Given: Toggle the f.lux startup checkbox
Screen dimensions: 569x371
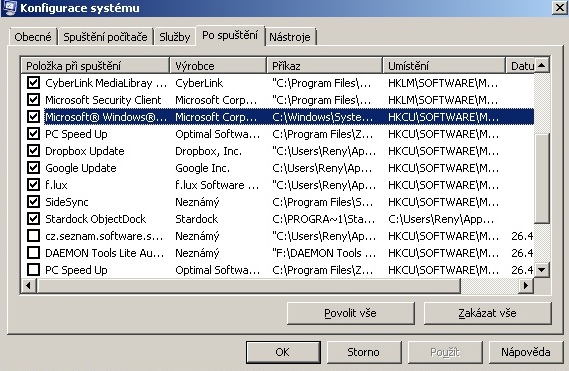Looking at the screenshot, I should tap(33, 185).
